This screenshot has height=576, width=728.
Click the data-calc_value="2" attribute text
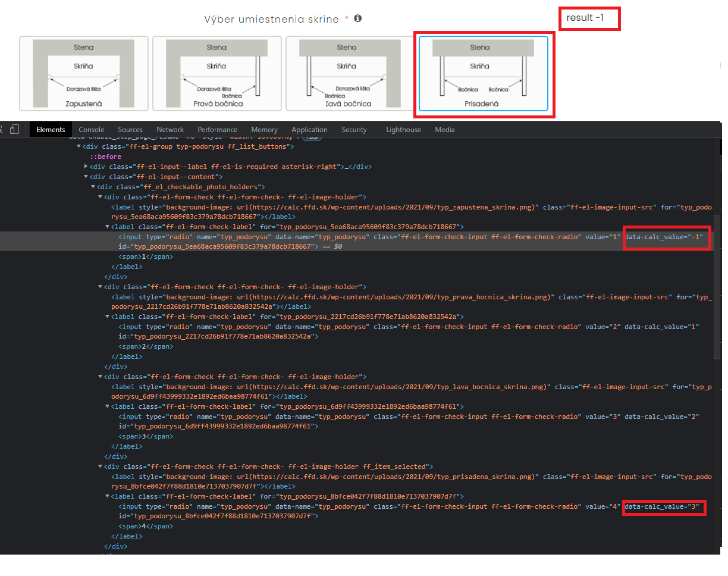pyautogui.click(x=662, y=417)
